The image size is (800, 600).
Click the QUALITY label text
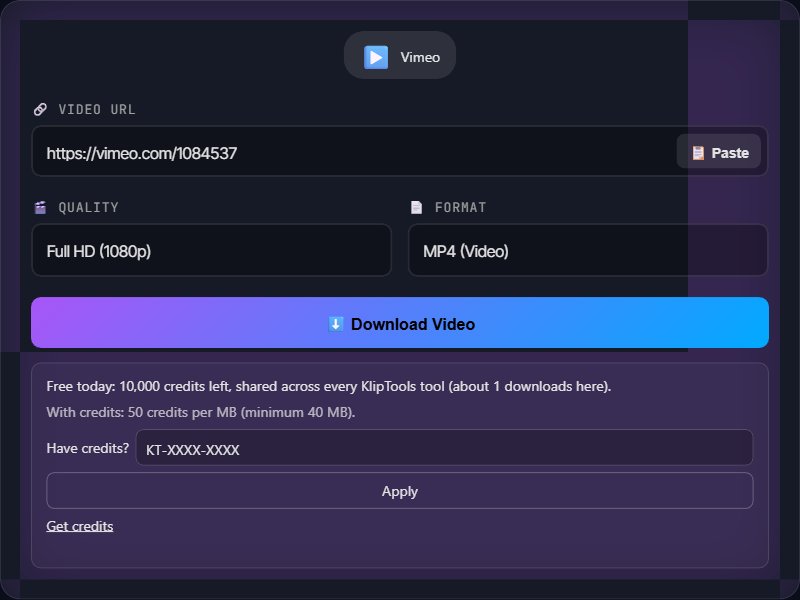[x=88, y=207]
